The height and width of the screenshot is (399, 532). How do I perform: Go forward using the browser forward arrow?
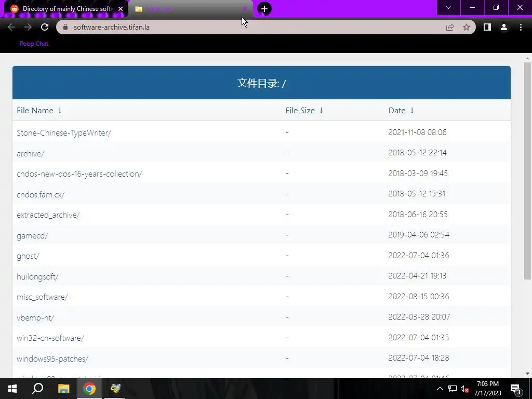[28, 27]
